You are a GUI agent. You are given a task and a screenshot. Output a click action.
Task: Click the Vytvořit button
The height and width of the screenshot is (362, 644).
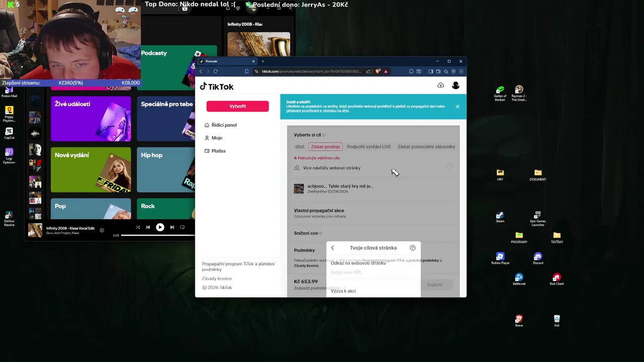point(237,106)
